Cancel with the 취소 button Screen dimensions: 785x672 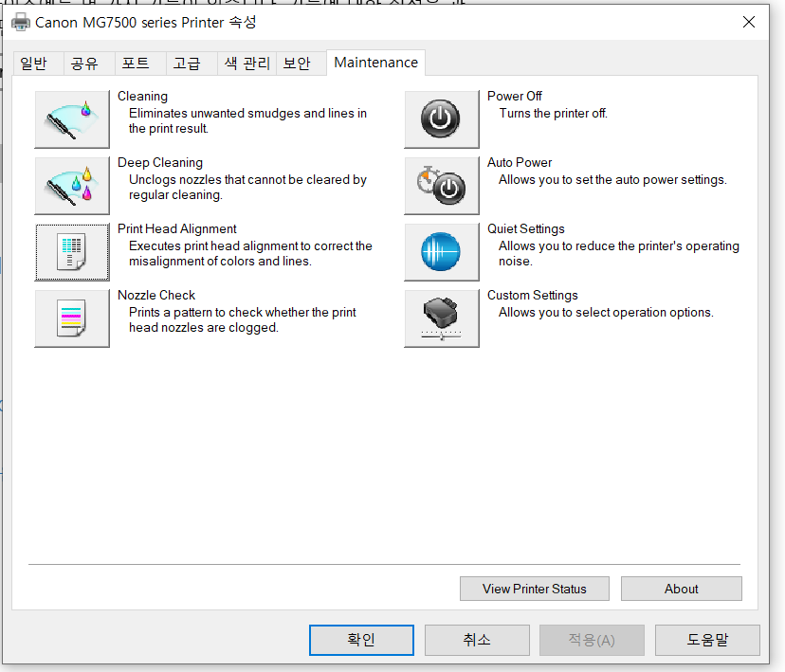pyautogui.click(x=477, y=640)
